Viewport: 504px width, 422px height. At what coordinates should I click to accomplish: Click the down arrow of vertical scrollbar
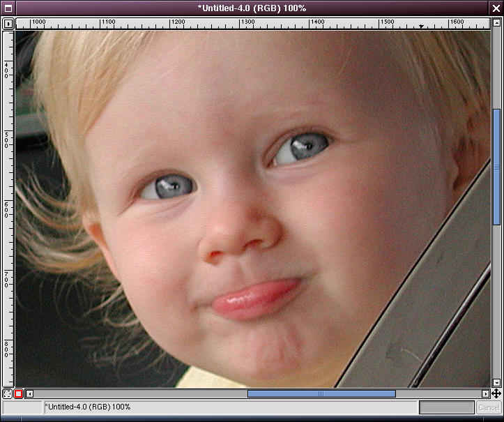tap(496, 383)
